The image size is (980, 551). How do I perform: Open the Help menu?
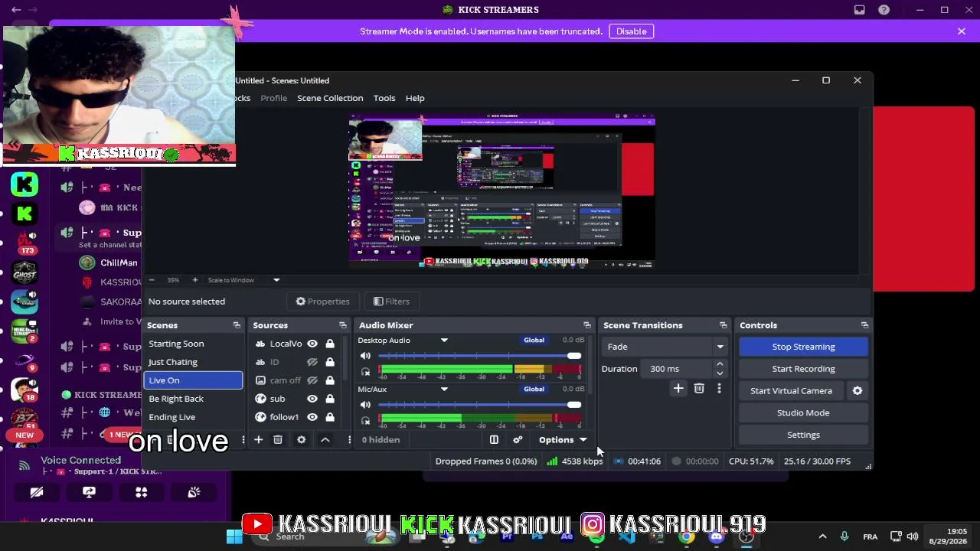415,98
